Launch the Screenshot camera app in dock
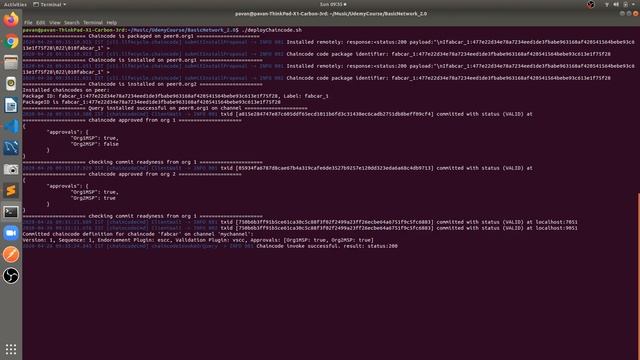Image resolution: width=640 pixels, height=360 pixels. [x=11, y=169]
